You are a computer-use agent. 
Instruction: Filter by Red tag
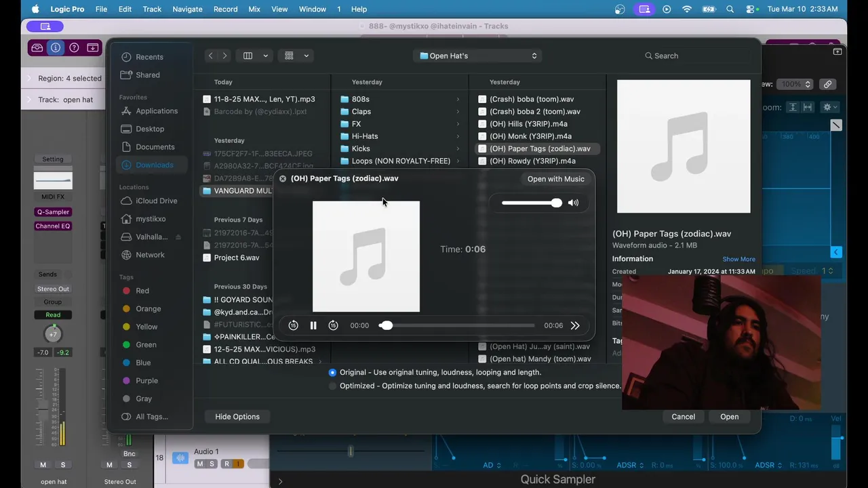click(x=142, y=291)
